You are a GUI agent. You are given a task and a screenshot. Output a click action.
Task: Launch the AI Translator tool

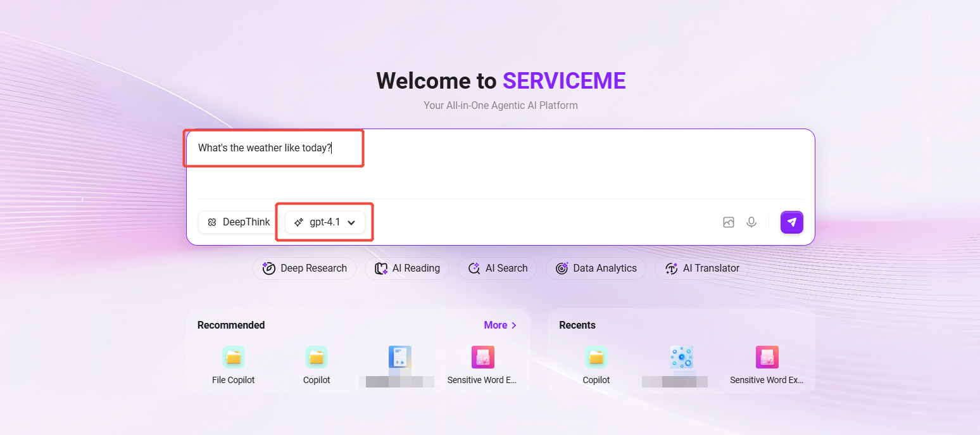(701, 268)
